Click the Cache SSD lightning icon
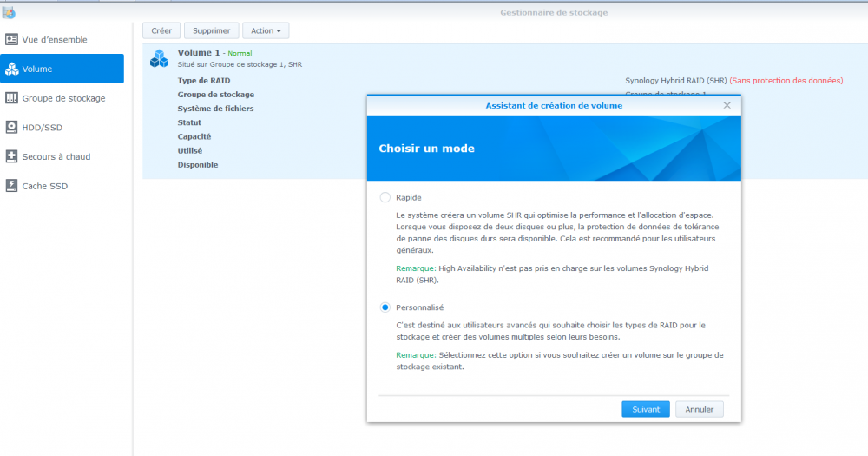 point(11,186)
